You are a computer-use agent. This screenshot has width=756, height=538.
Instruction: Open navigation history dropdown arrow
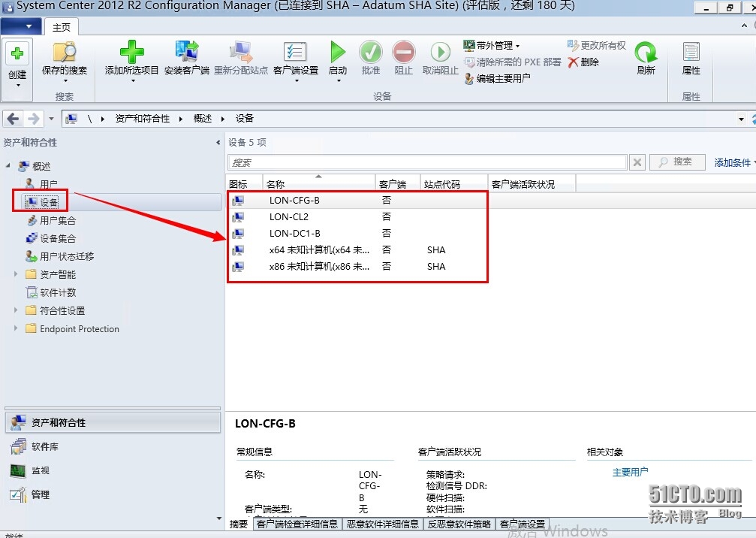point(51,118)
